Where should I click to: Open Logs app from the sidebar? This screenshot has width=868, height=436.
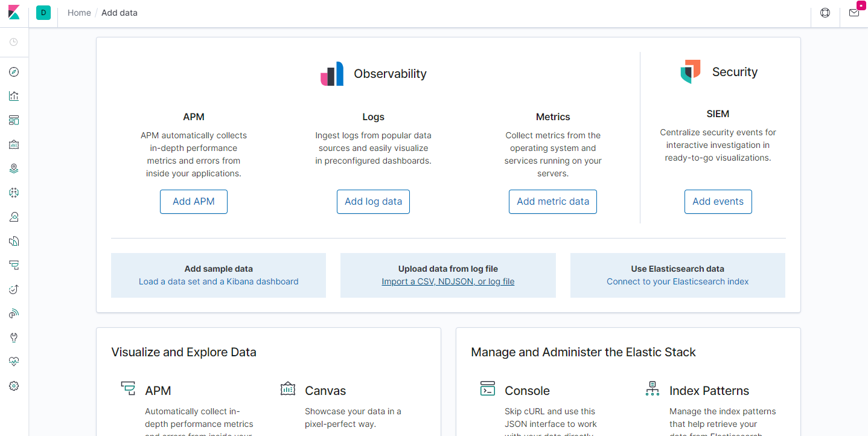[x=14, y=241]
